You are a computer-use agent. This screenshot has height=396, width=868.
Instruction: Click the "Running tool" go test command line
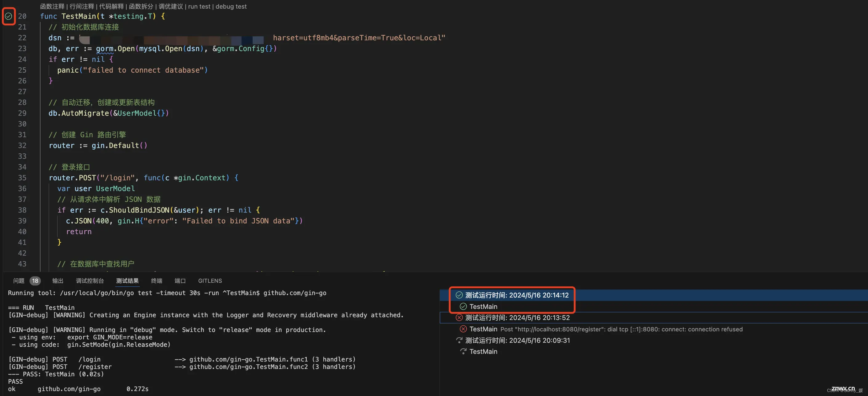[167, 293]
